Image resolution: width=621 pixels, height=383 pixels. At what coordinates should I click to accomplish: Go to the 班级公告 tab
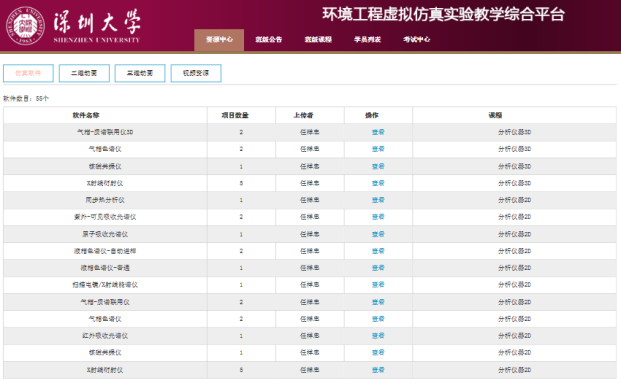point(269,40)
